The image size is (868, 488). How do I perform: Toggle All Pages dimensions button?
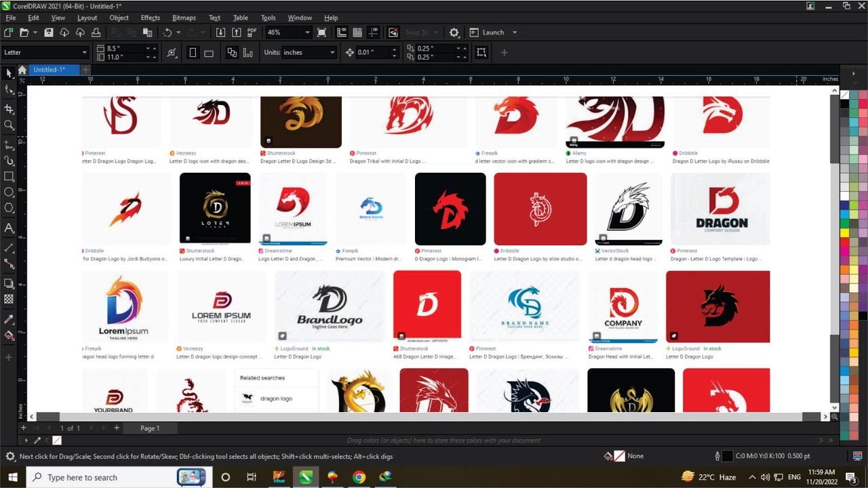click(248, 52)
